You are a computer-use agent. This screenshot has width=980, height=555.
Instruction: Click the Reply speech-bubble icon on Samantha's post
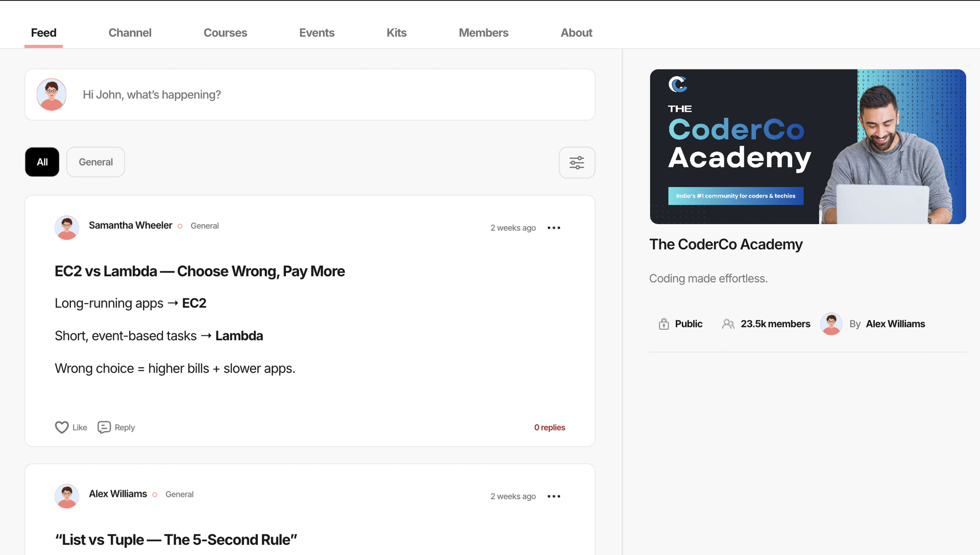pyautogui.click(x=104, y=427)
